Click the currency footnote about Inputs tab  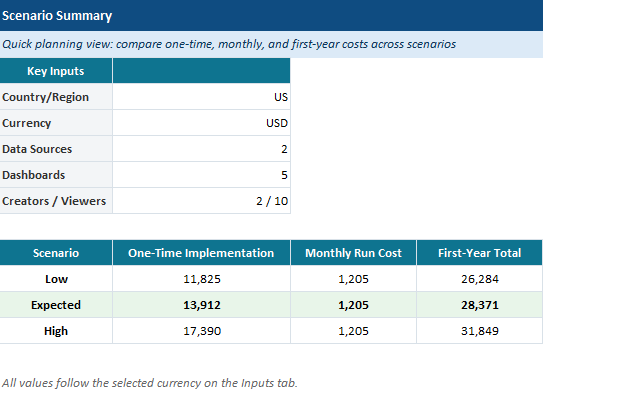tap(150, 383)
